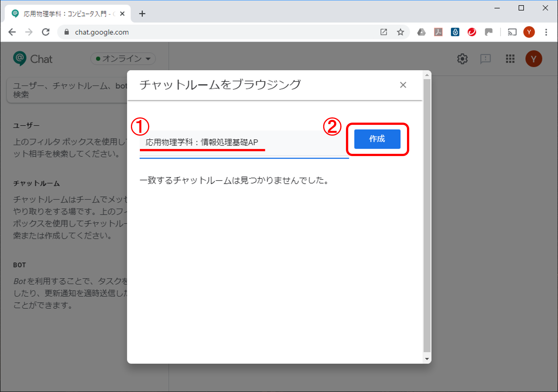Click the BOT heading in sidebar

click(19, 265)
